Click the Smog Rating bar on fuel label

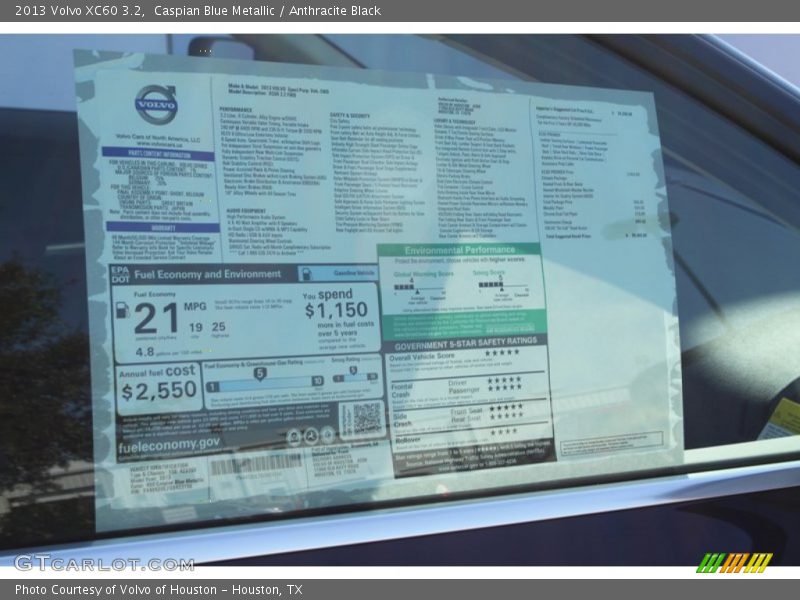(355, 378)
